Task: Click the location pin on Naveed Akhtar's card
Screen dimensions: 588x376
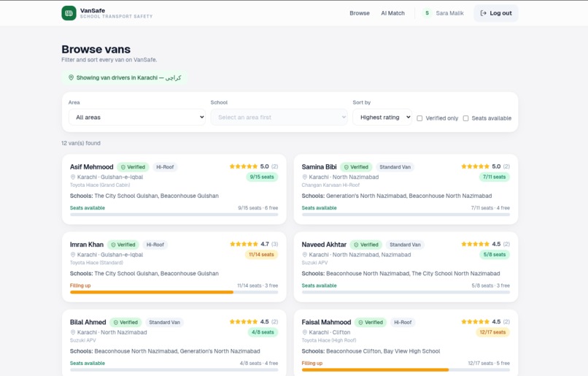Action: click(304, 254)
